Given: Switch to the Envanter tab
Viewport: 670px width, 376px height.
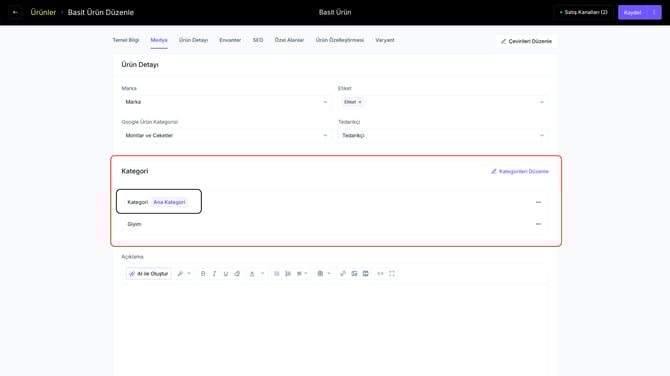Looking at the screenshot, I should coord(230,40).
